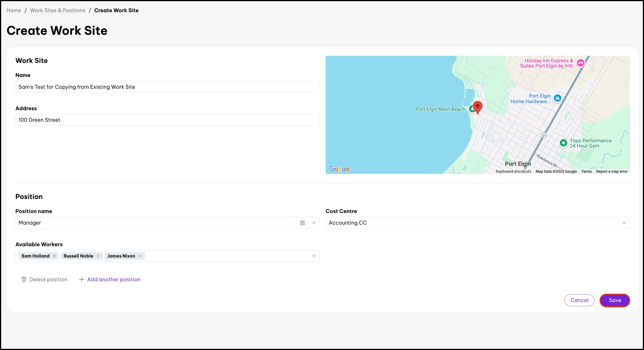This screenshot has height=350, width=644.
Task: Remove Russell Noble worker tag
Action: 98,256
